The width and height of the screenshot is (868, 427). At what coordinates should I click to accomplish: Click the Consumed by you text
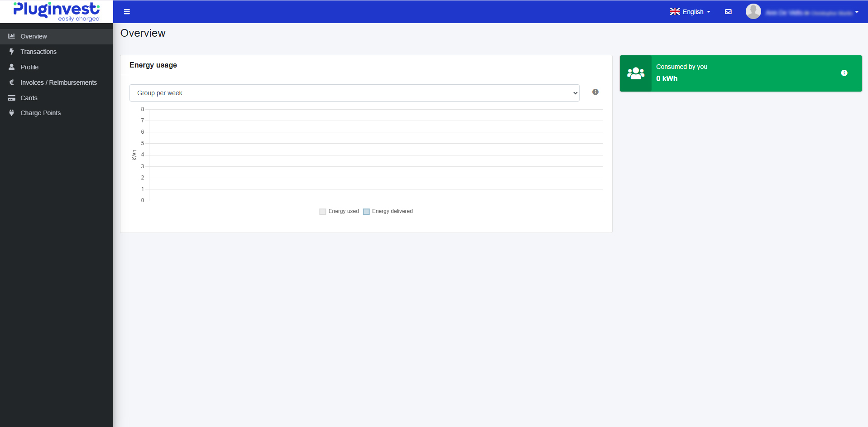[681, 67]
